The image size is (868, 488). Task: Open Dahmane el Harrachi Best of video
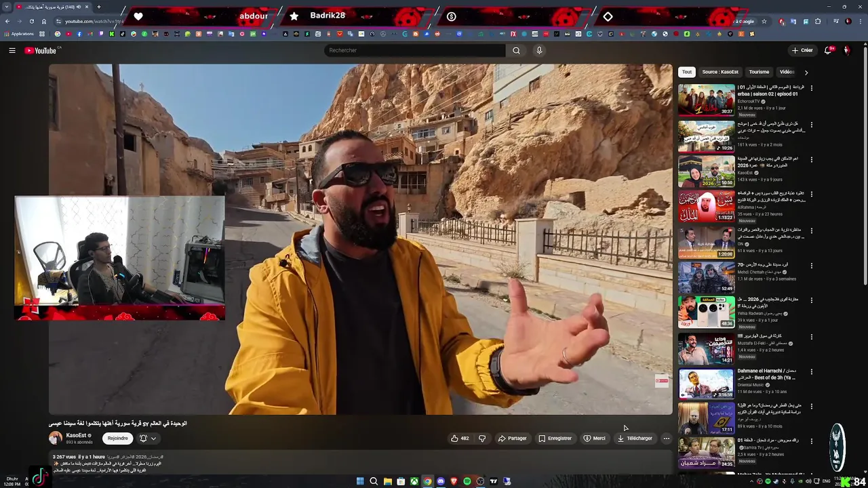point(706,383)
